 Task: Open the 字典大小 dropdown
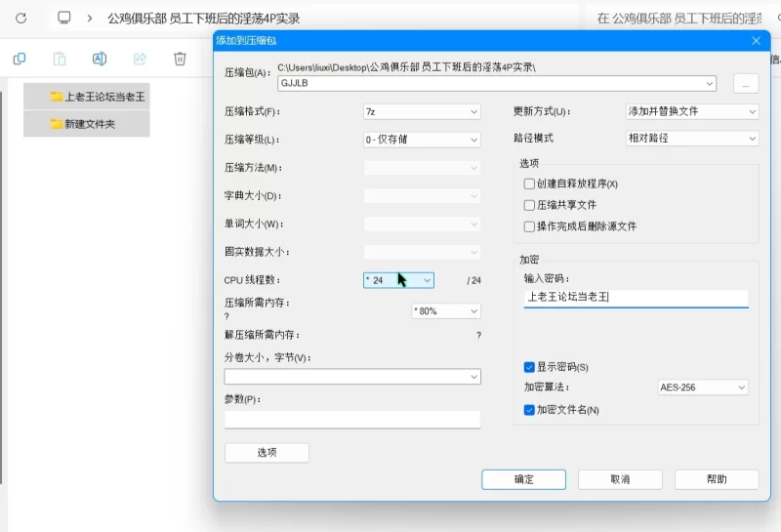click(x=422, y=196)
